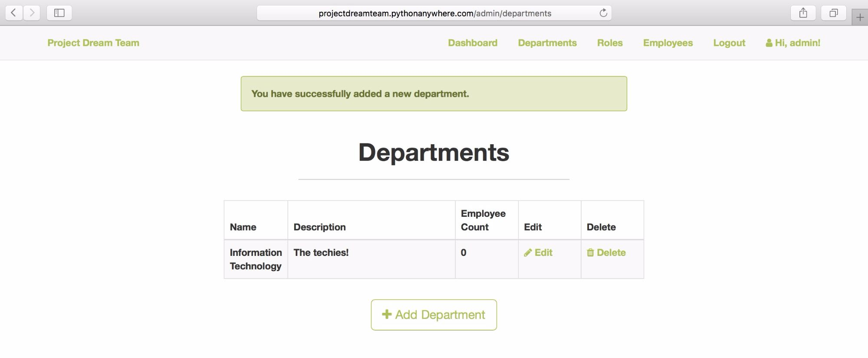Focus the browser address bar

(434, 13)
